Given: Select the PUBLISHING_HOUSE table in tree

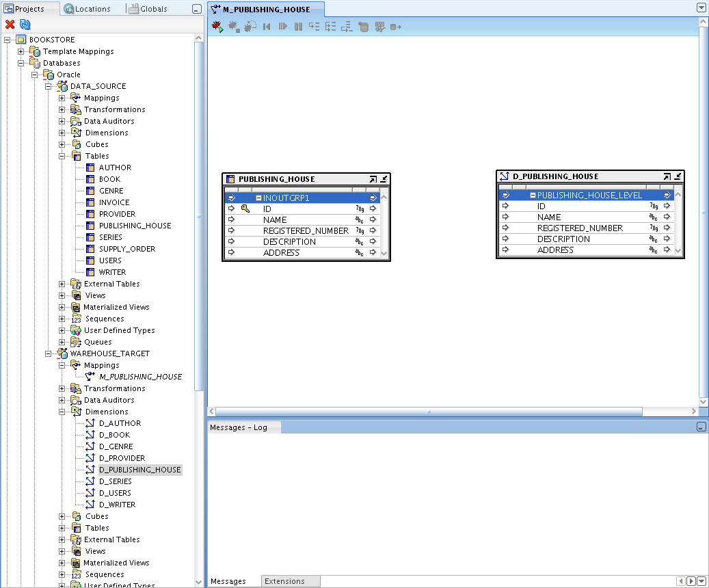Looking at the screenshot, I should 135,226.
